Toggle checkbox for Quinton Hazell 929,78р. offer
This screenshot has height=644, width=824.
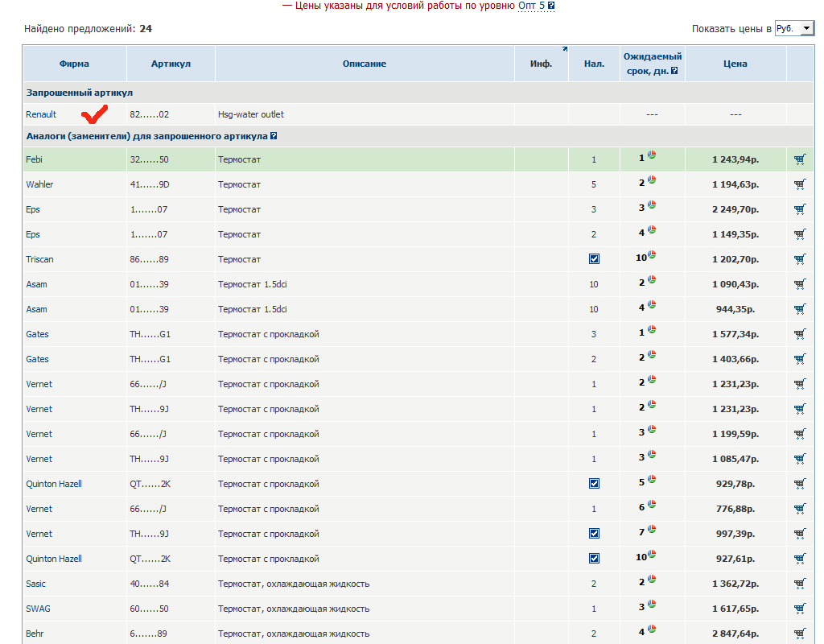click(594, 484)
